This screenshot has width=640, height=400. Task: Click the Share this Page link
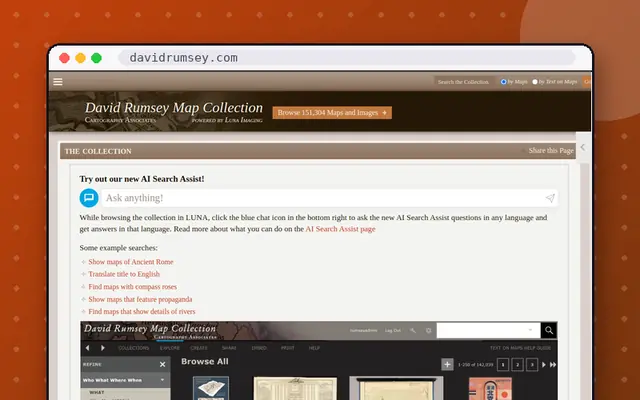click(551, 151)
